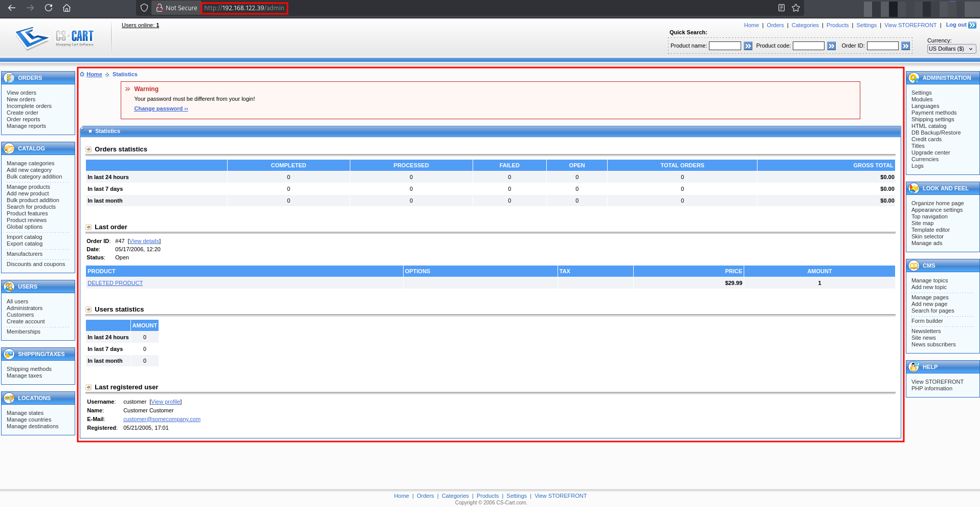The image size is (980, 507).
Task: Click the breadcrumb home icon
Action: point(82,74)
